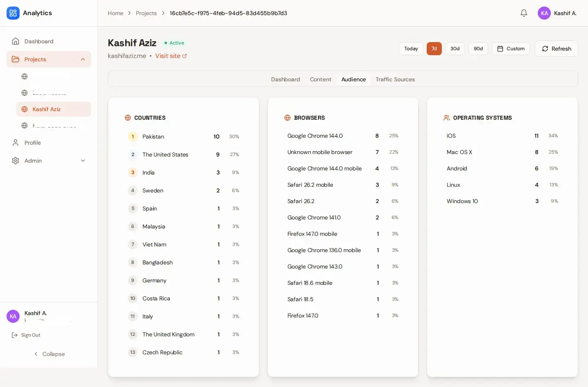The height and width of the screenshot is (387, 588).
Task: Switch to the Traffic Sources tab
Action: click(395, 79)
